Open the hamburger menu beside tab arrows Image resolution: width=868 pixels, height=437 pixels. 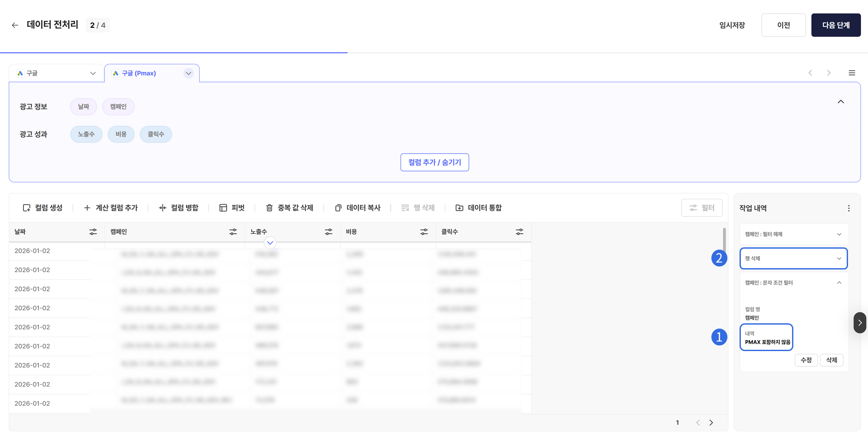click(x=852, y=73)
